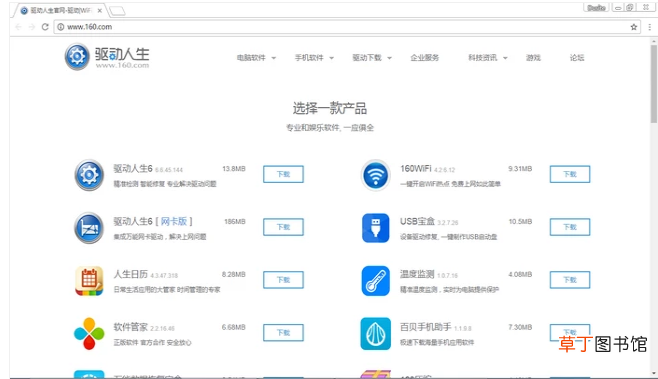
Task: Download 160WiFi with its 下载 button
Action: click(570, 174)
